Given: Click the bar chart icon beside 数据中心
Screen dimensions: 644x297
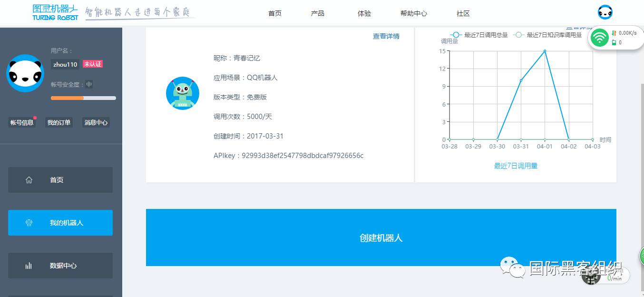Looking at the screenshot, I should tap(29, 266).
